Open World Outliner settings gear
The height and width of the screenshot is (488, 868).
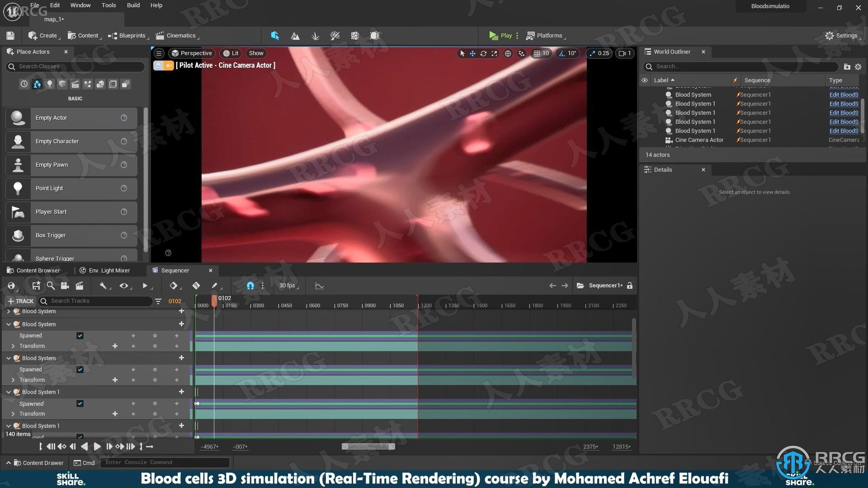point(858,66)
